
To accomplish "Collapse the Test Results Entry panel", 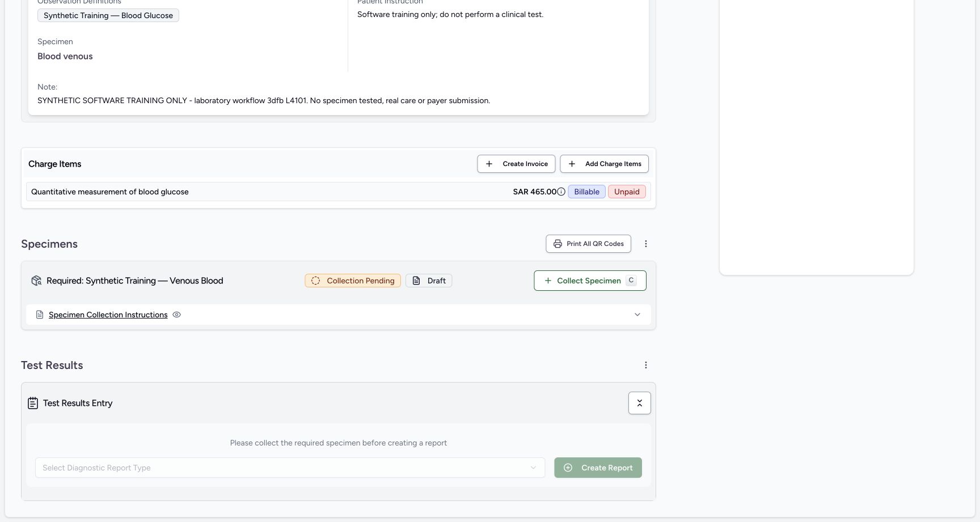I will [639, 403].
